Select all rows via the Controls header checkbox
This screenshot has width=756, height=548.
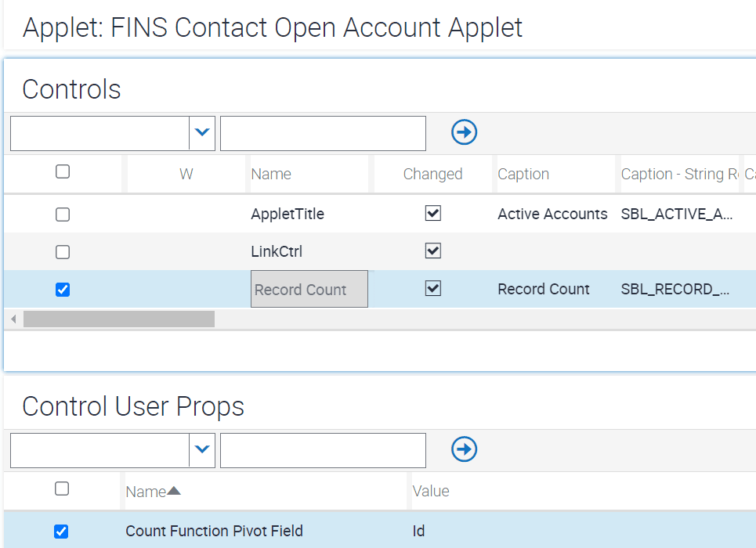(63, 173)
